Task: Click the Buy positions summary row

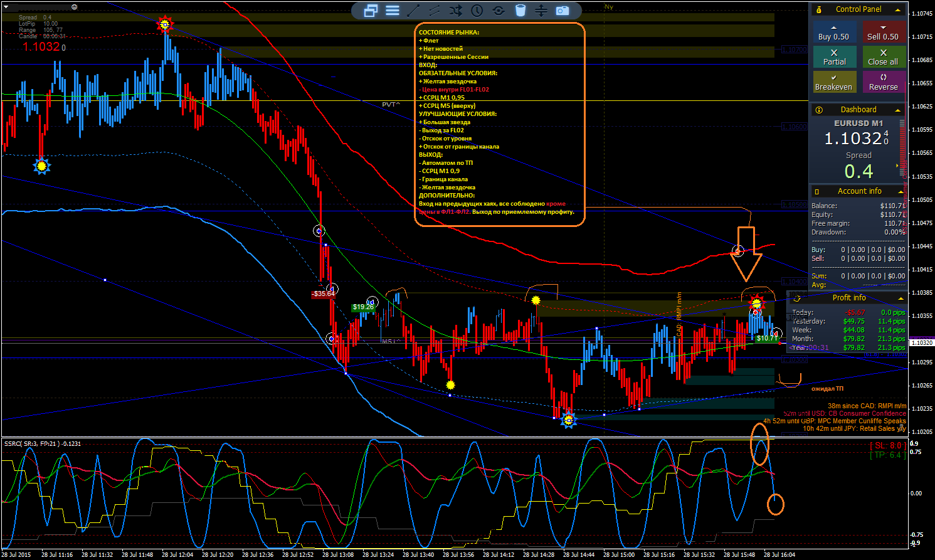Action: pos(858,250)
